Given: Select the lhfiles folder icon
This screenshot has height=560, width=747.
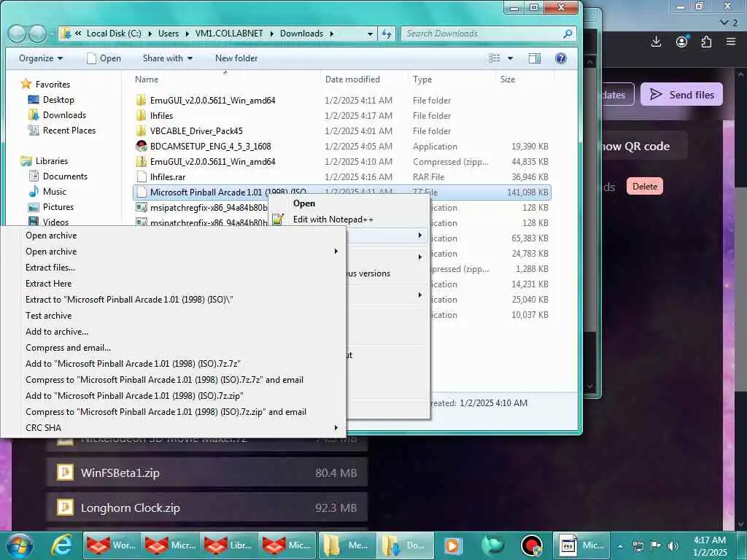Looking at the screenshot, I should (141, 116).
